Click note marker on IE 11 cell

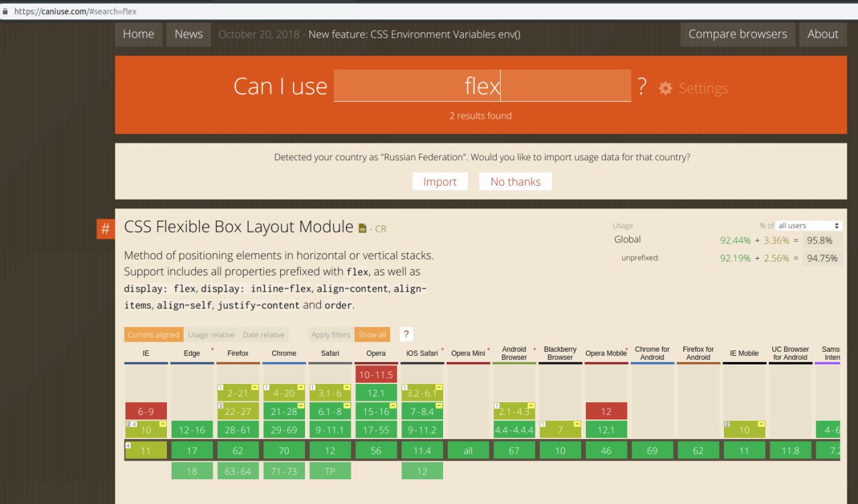(128, 445)
